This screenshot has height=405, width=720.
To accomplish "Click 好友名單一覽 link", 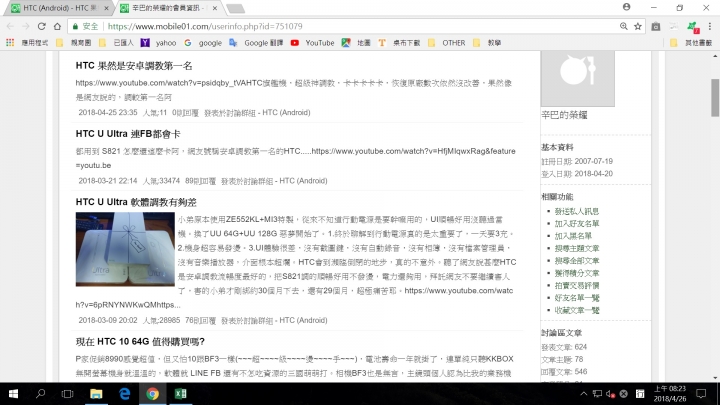I will pyautogui.click(x=577, y=298).
